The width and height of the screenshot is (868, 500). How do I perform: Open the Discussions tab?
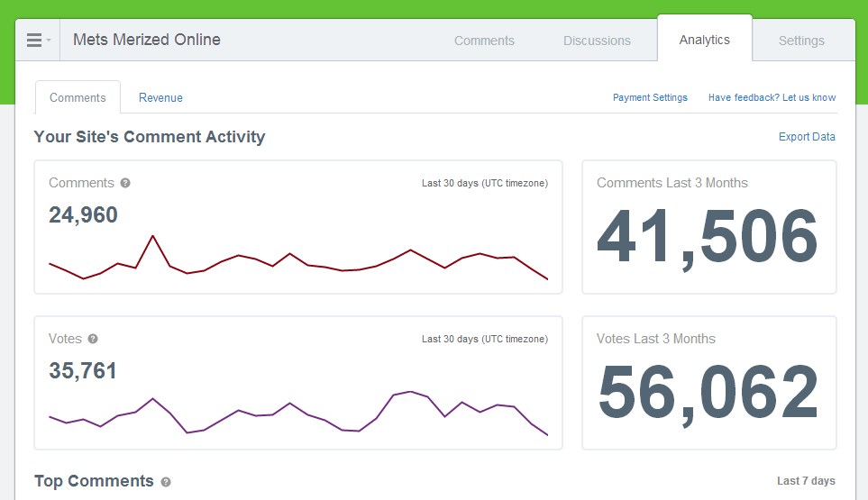(x=597, y=41)
